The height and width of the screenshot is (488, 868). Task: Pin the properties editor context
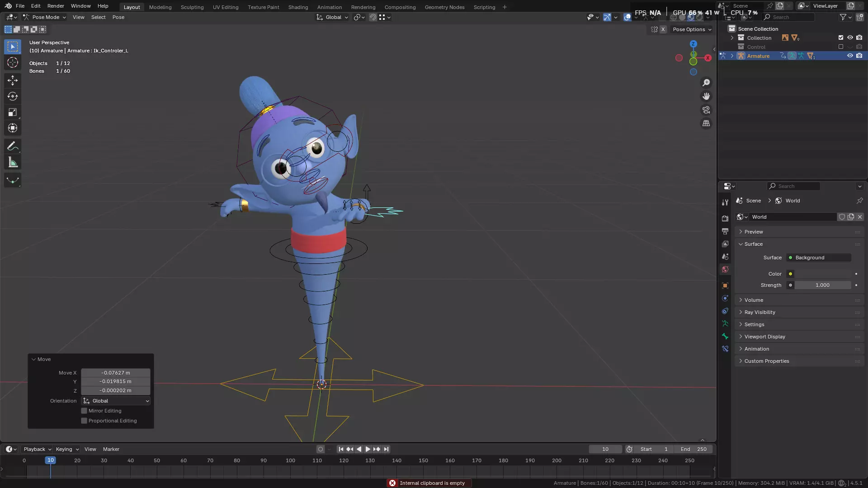coord(859,201)
